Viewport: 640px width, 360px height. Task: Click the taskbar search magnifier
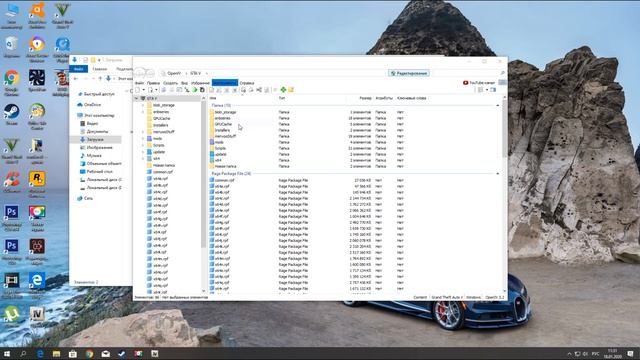pos(23,354)
